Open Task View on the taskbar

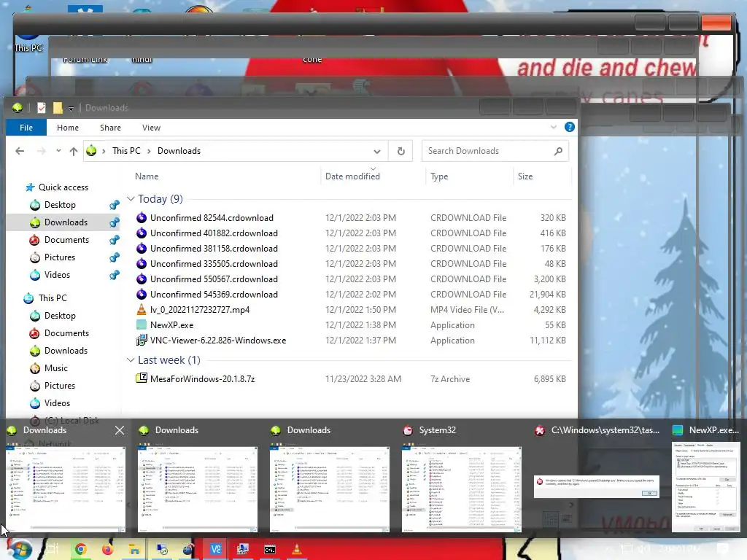click(52, 549)
